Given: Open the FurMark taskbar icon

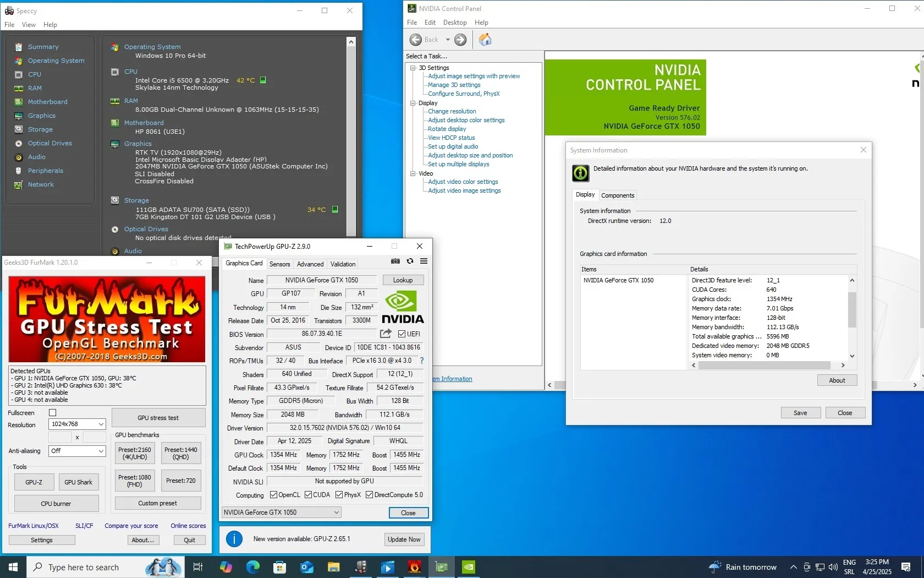Looking at the screenshot, I should coord(415,567).
